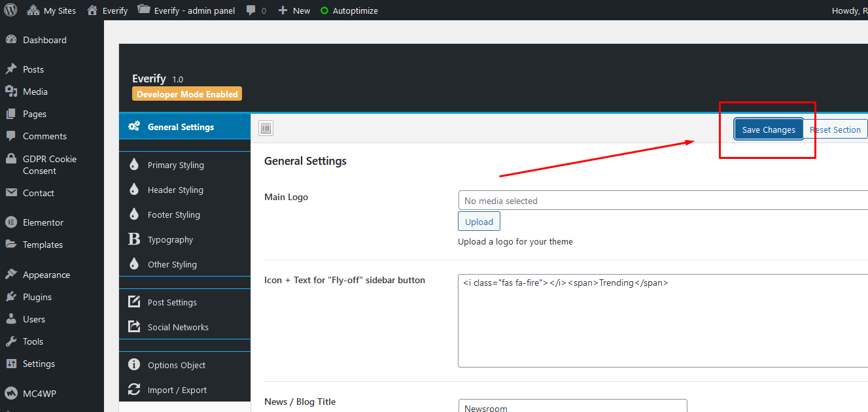Open the Primary Styling tab
Viewport: 868px width, 412px height.
pos(184,165)
